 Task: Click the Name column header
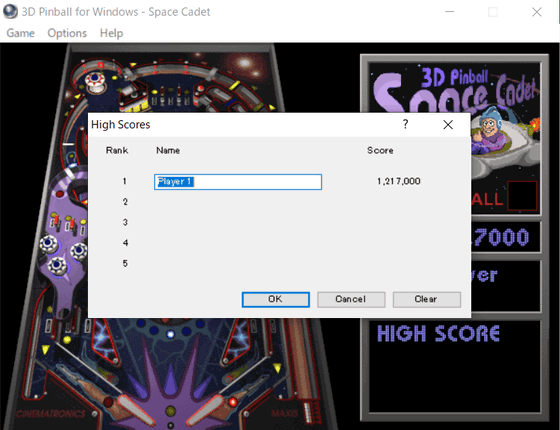[x=168, y=150]
